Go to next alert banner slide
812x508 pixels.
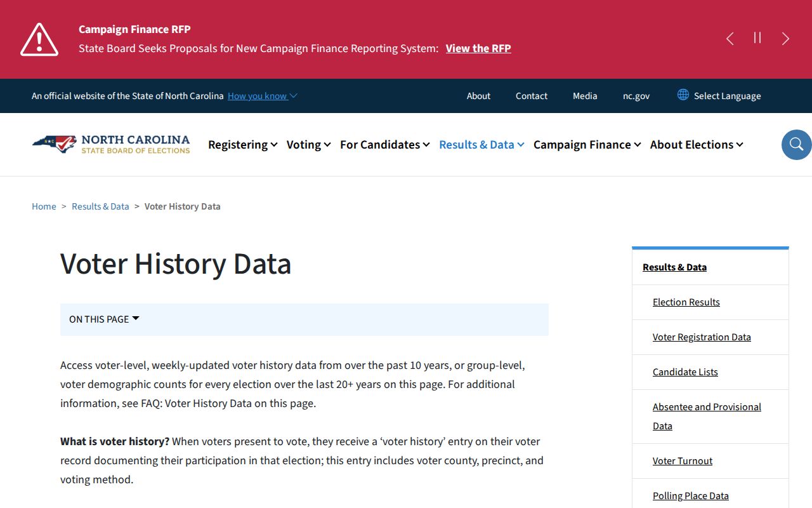[x=785, y=39]
